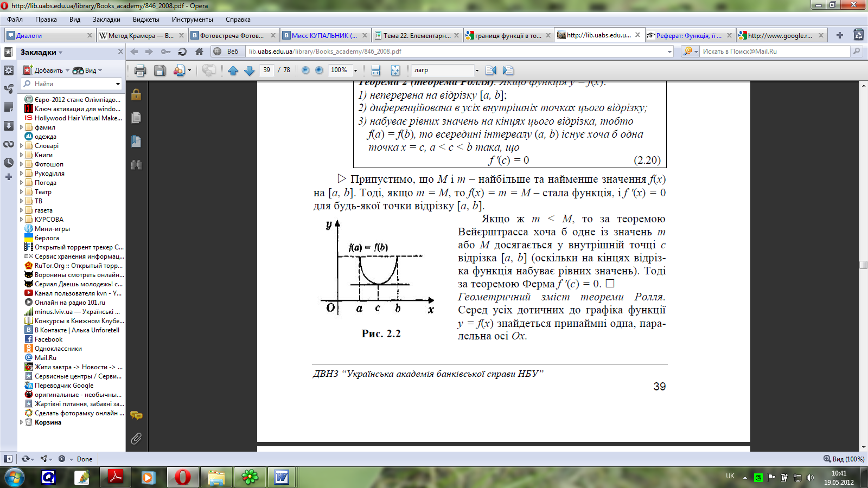Open a new tab with plus button
Image resolution: width=868 pixels, height=488 pixels.
coord(840,35)
